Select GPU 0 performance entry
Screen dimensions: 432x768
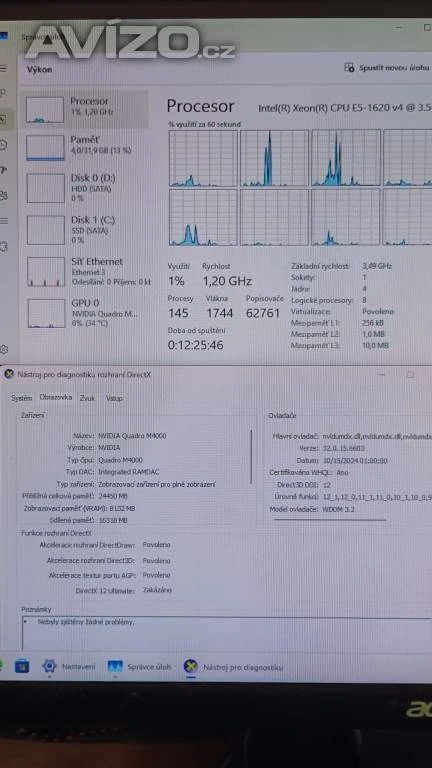coord(86,313)
